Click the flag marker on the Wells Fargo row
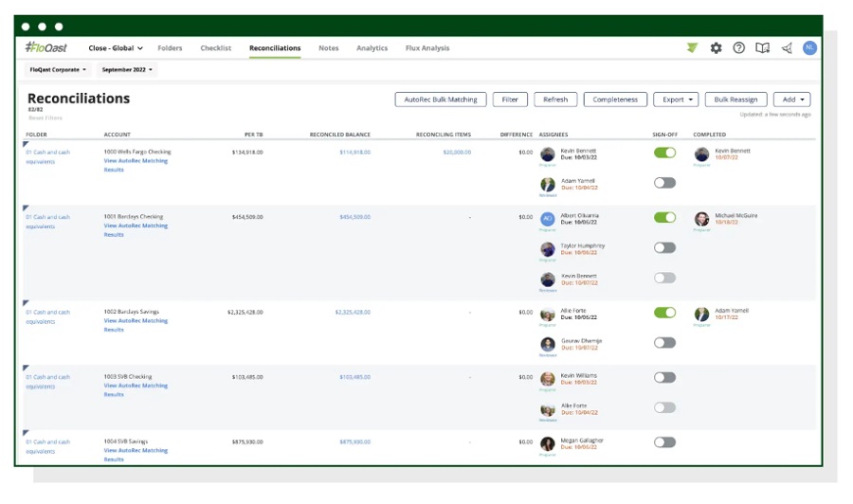Screen dimensions: 853x504 tap(27, 143)
